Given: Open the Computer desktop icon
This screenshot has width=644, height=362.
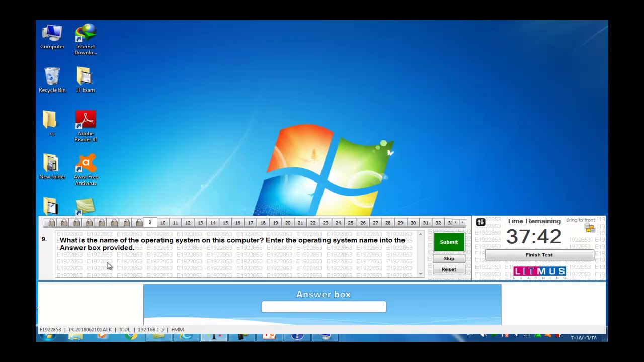Looking at the screenshot, I should (x=52, y=37).
